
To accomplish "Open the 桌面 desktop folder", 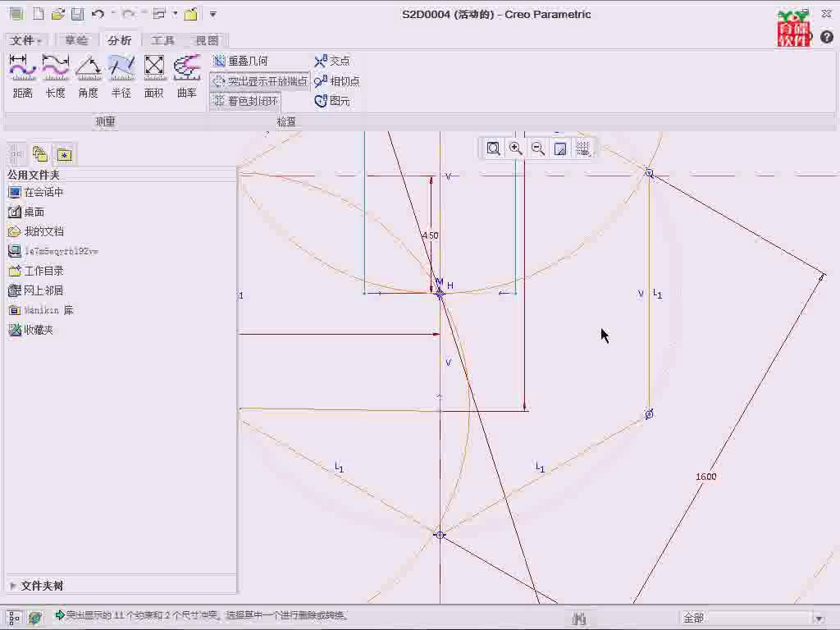I will tap(26, 212).
